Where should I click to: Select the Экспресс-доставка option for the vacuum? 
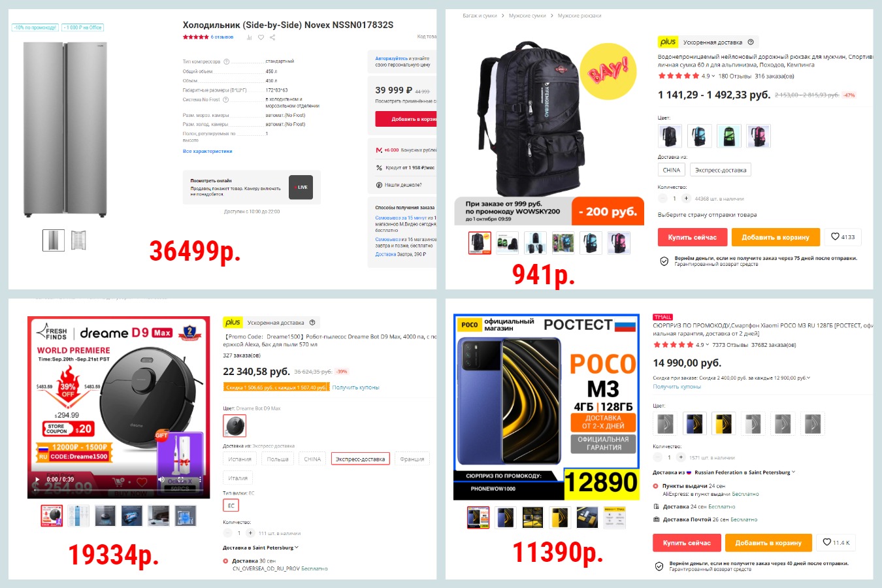click(360, 459)
